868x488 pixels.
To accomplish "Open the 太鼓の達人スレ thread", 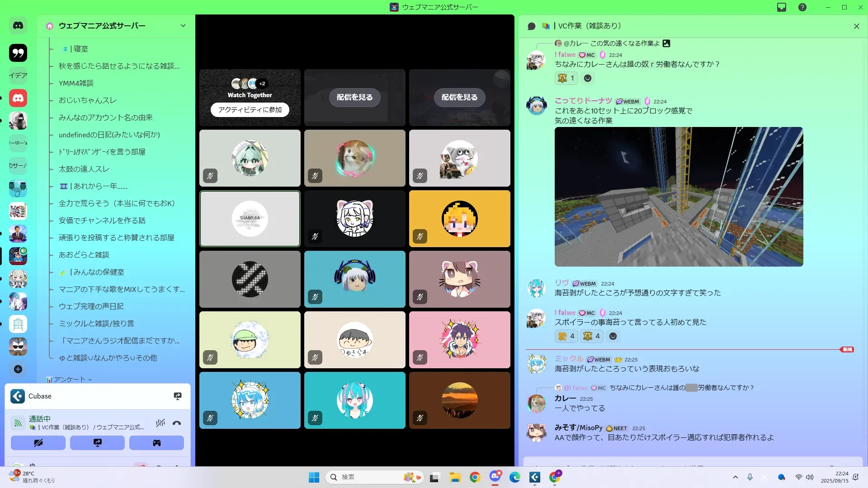I will [84, 169].
